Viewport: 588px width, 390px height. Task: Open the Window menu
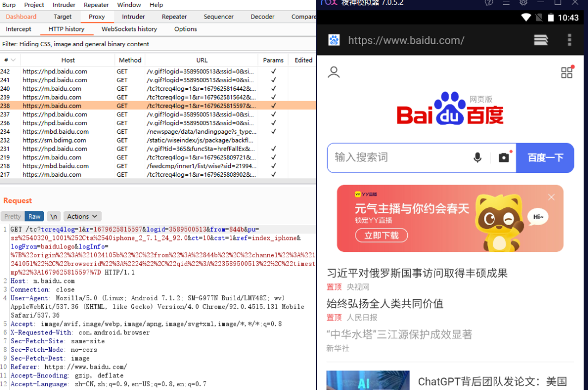click(129, 5)
